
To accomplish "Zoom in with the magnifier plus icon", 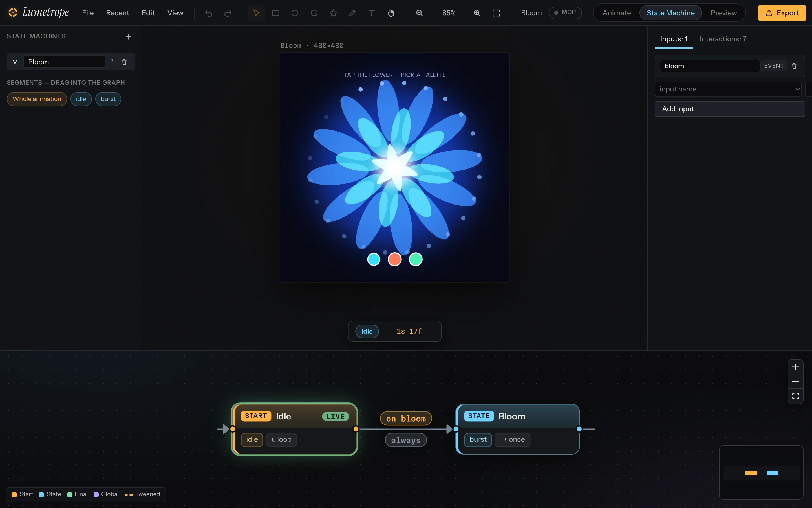I will (477, 13).
